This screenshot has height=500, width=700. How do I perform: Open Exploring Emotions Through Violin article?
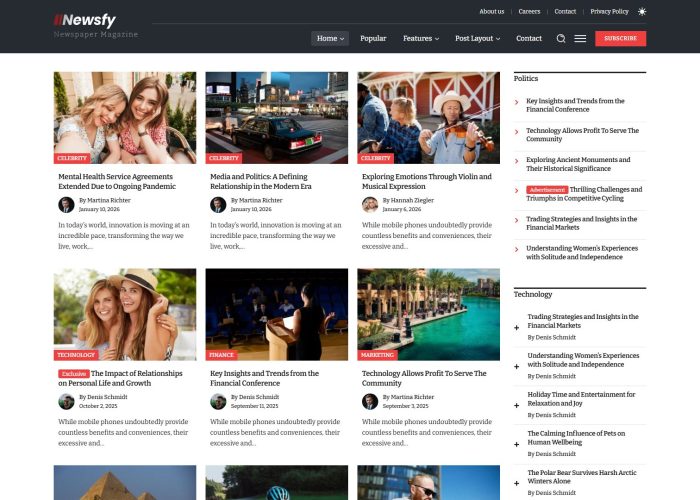(427, 181)
